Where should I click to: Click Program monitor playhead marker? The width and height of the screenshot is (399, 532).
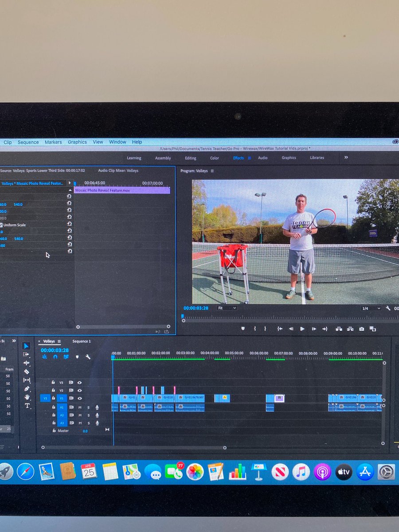tap(182, 317)
